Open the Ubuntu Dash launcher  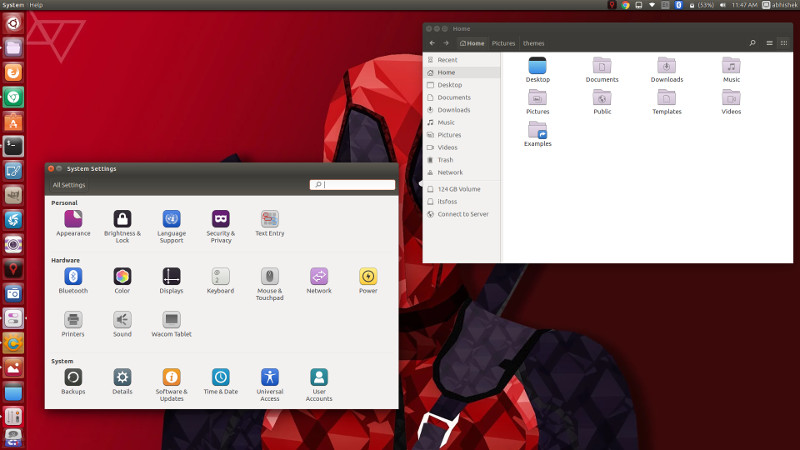coord(13,23)
